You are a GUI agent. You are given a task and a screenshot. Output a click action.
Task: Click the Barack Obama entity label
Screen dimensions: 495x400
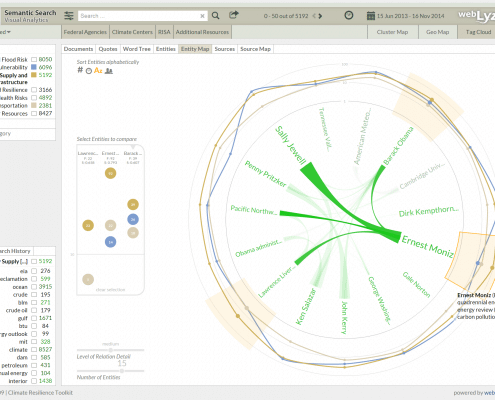[398, 146]
